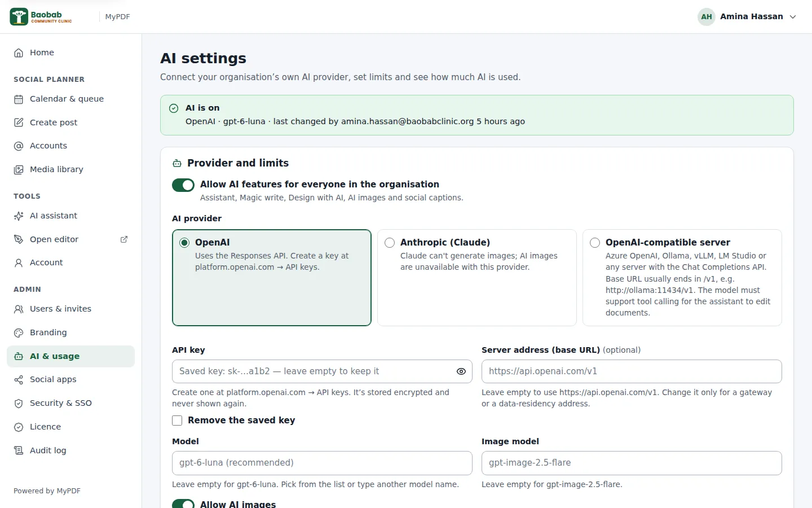Toggle Allow AI features for everyone switch

[183, 185]
